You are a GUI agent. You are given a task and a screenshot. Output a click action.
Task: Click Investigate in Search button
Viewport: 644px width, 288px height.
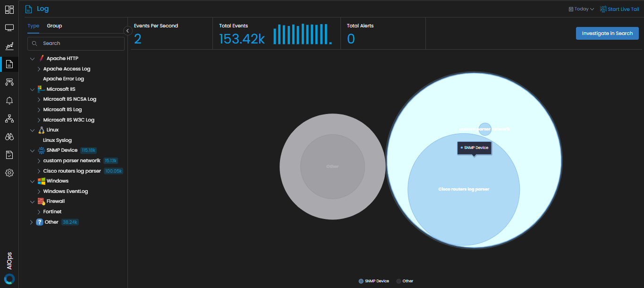607,34
